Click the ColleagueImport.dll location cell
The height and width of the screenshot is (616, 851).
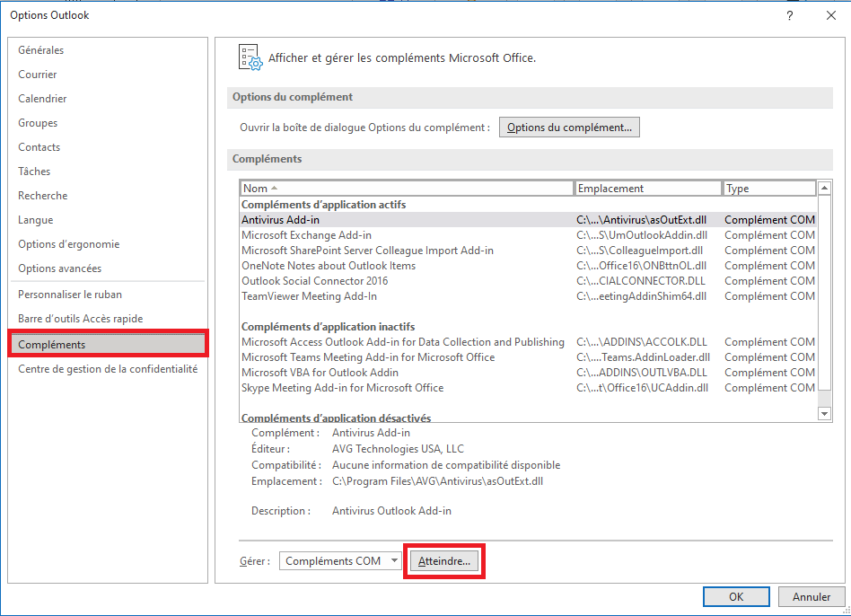tap(640, 251)
